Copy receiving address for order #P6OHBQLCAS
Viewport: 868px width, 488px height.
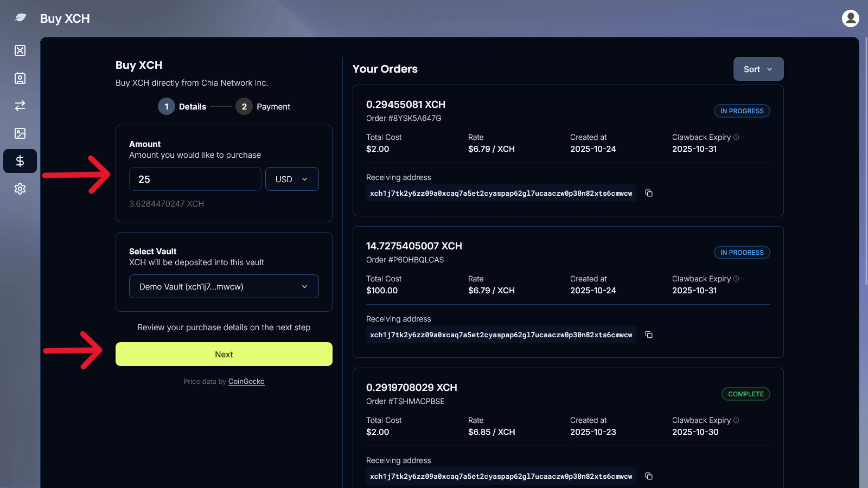[x=648, y=335]
